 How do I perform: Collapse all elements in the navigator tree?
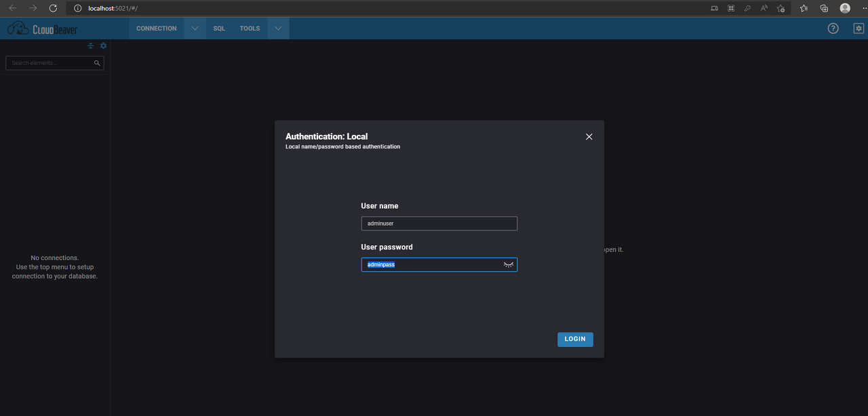(x=90, y=45)
